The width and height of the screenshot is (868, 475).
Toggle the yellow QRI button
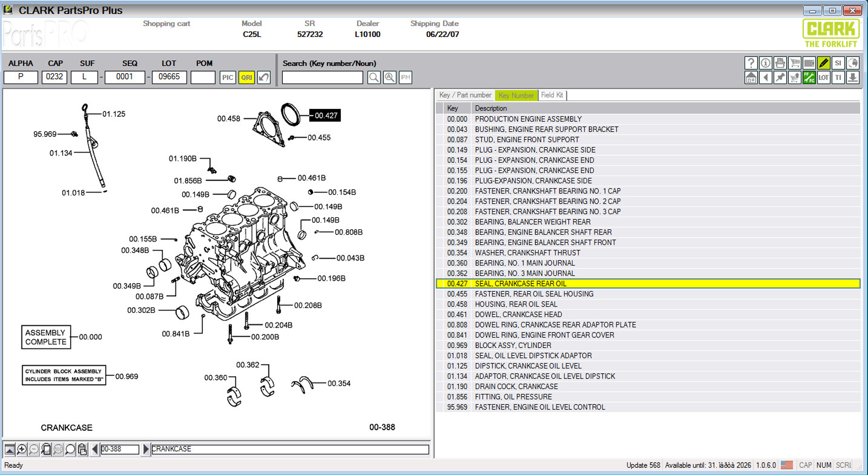246,78
